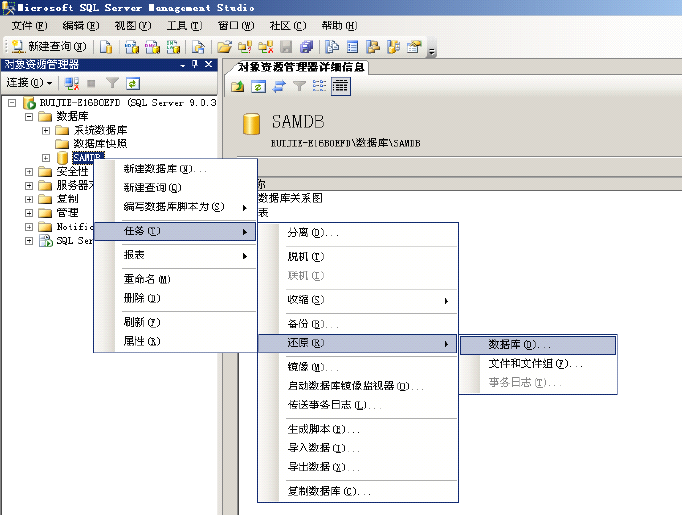Select the 数据库快照 tree item
The image size is (682, 515).
100,144
